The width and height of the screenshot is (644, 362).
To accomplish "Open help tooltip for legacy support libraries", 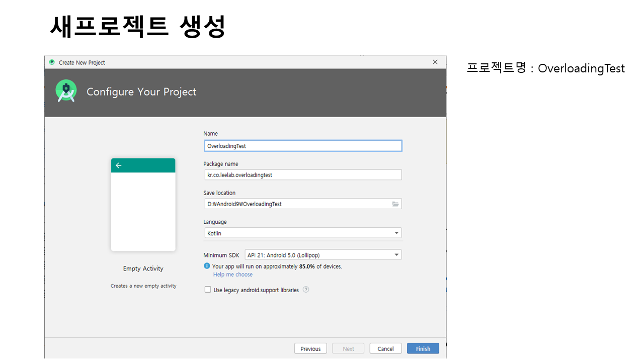I will coord(306,290).
